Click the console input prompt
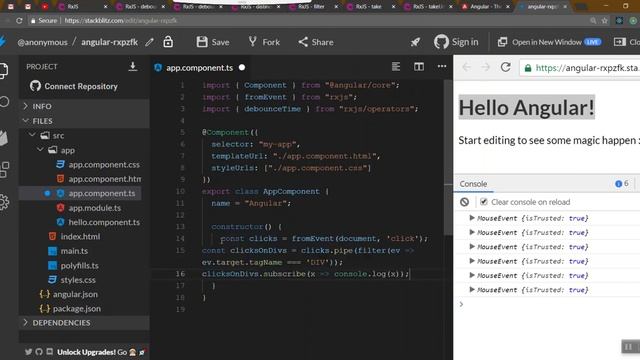The image size is (640, 360). coord(547,304)
